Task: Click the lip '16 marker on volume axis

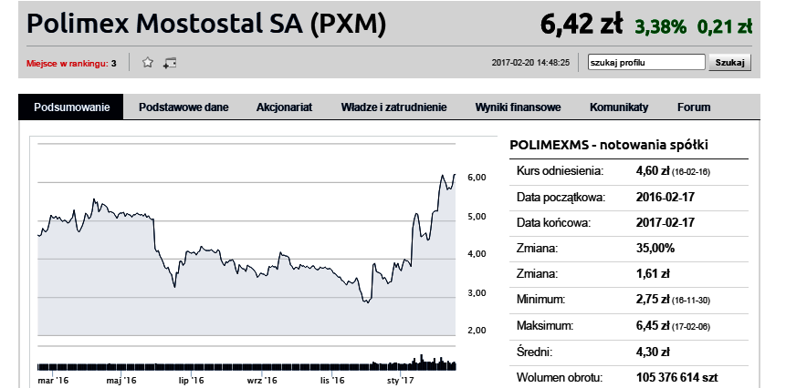Action: pyautogui.click(x=192, y=381)
